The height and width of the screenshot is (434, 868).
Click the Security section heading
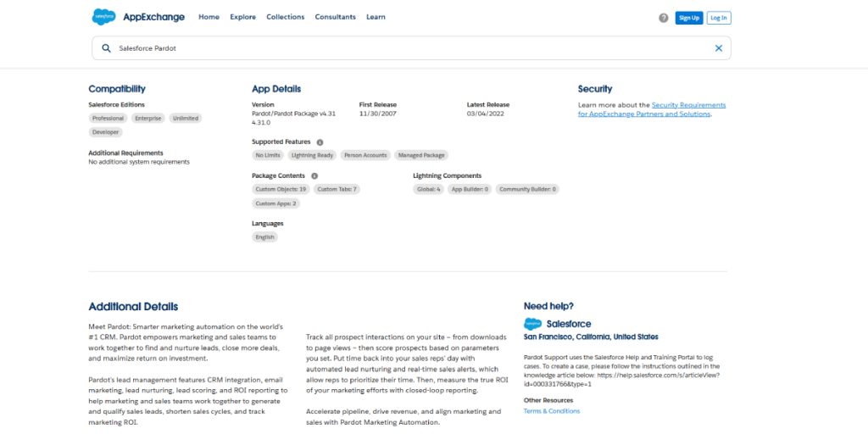tap(595, 88)
